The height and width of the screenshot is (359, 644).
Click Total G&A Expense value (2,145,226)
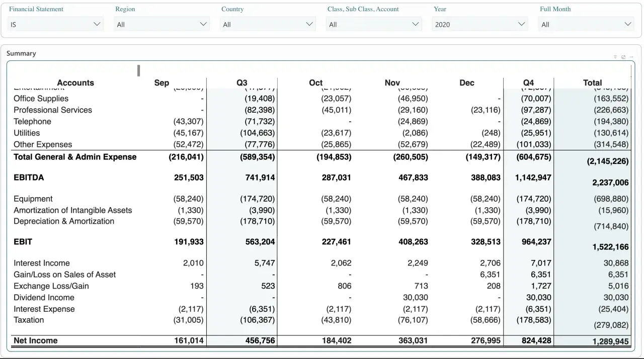(608, 161)
